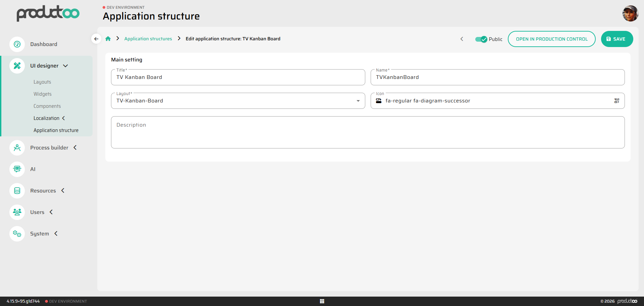Open the icon picker in Icon field

(616, 101)
